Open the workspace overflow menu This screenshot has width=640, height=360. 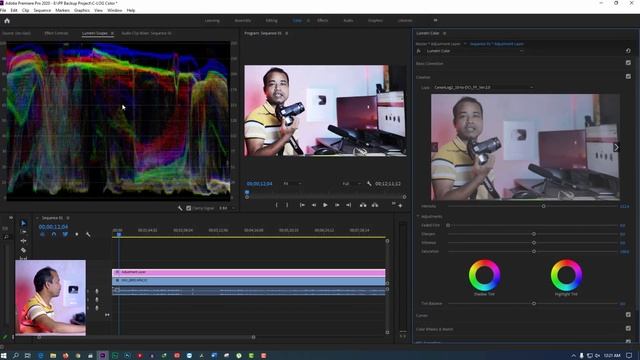tap(435, 20)
